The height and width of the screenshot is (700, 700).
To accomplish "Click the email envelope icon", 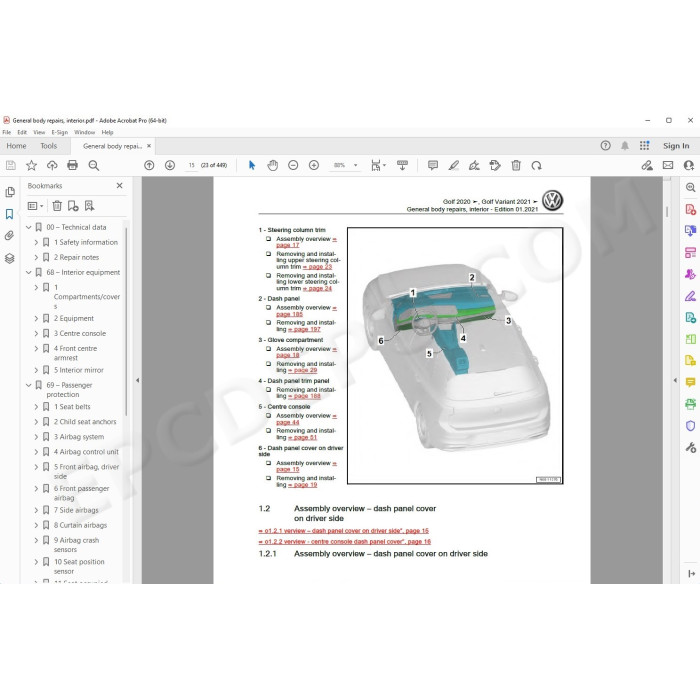I will [668, 166].
